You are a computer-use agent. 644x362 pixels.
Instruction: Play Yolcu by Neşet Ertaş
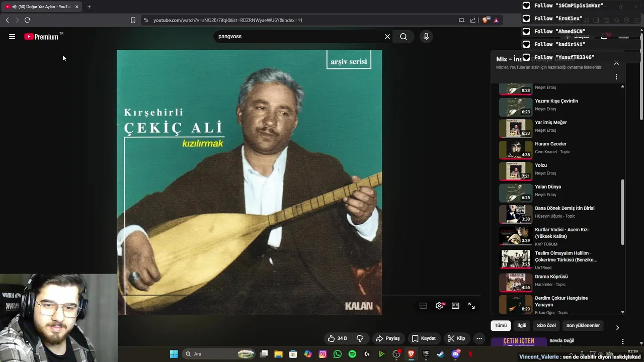[541, 165]
